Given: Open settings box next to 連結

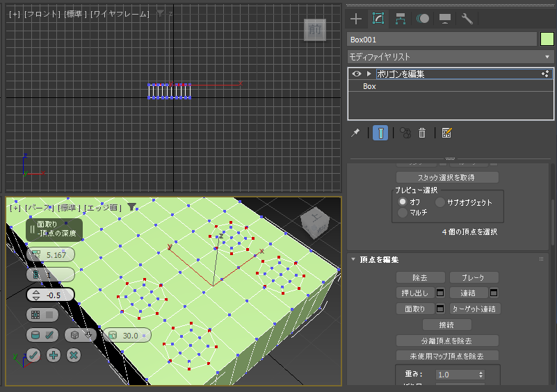Looking at the screenshot, I should [x=494, y=293].
